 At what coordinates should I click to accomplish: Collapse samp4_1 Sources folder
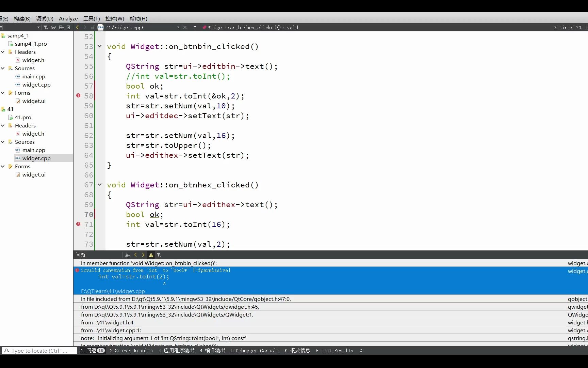coord(3,68)
